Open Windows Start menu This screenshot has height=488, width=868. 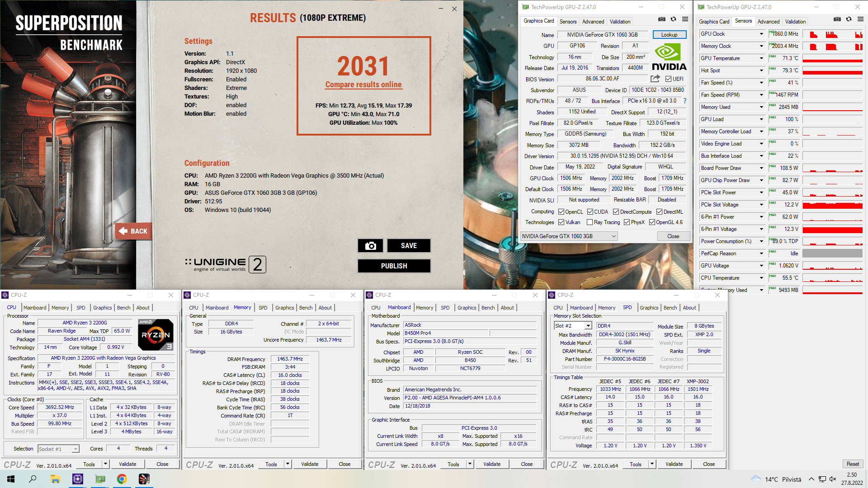11,479
